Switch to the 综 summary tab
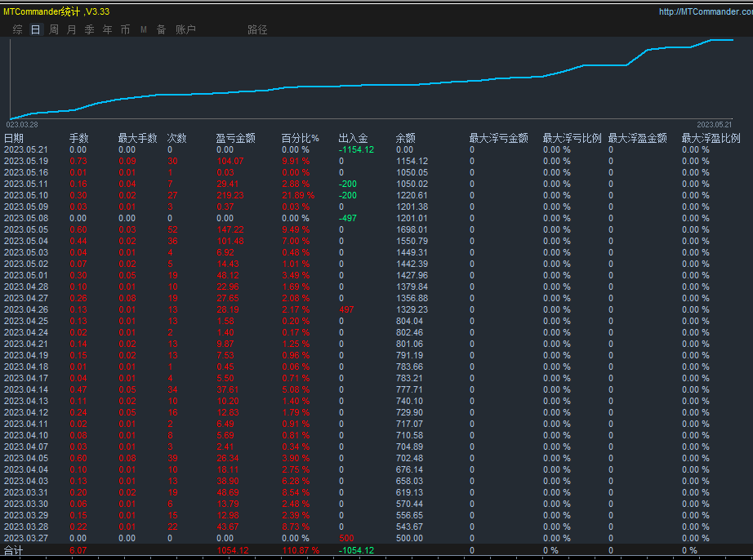The image size is (753, 560). coord(18,29)
